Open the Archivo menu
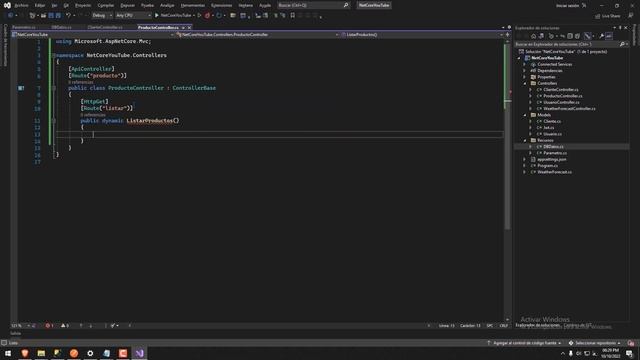 21,5
